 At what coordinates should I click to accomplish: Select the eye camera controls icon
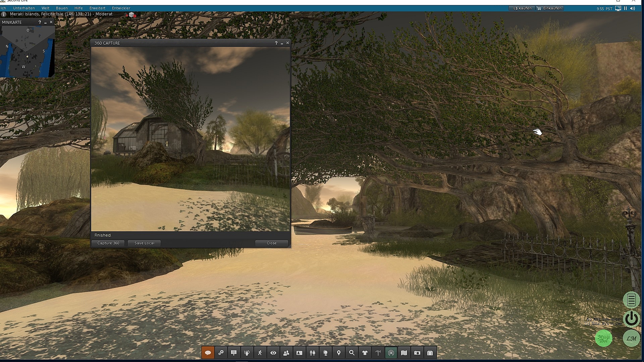[x=273, y=353]
